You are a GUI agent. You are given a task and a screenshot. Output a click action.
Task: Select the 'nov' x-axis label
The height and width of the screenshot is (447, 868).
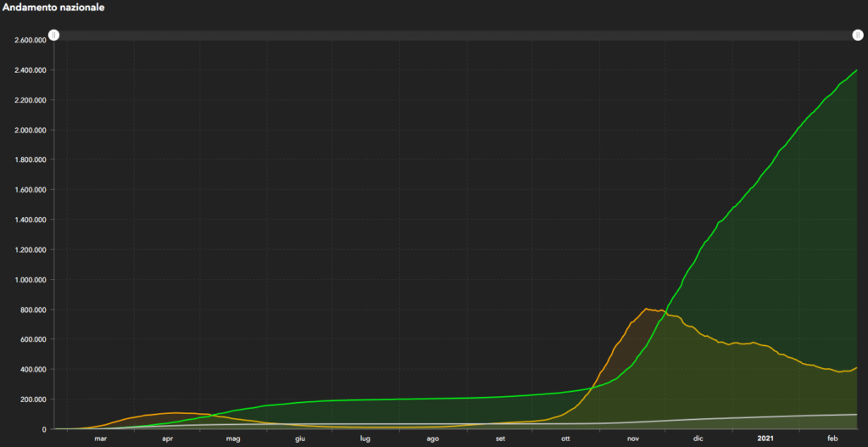pyautogui.click(x=633, y=439)
